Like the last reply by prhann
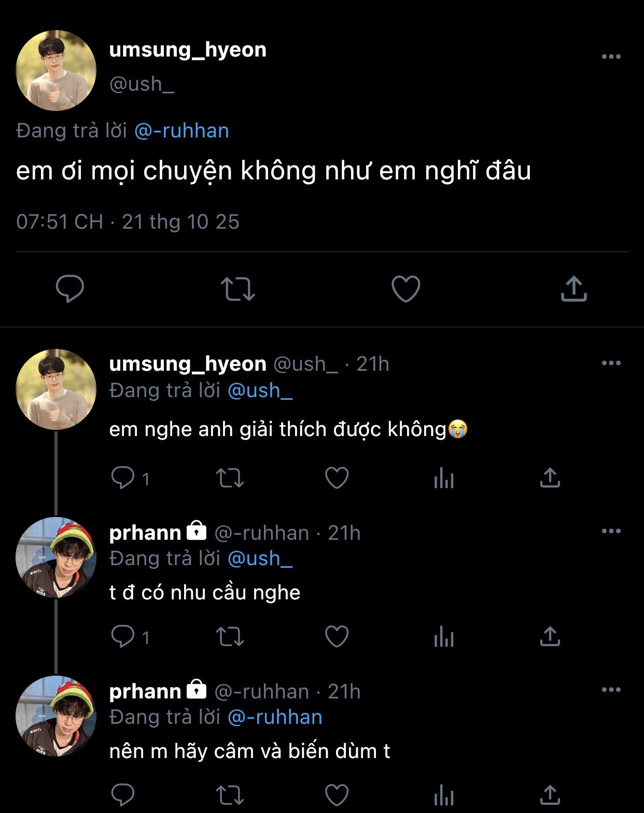This screenshot has height=813, width=644. tap(337, 795)
